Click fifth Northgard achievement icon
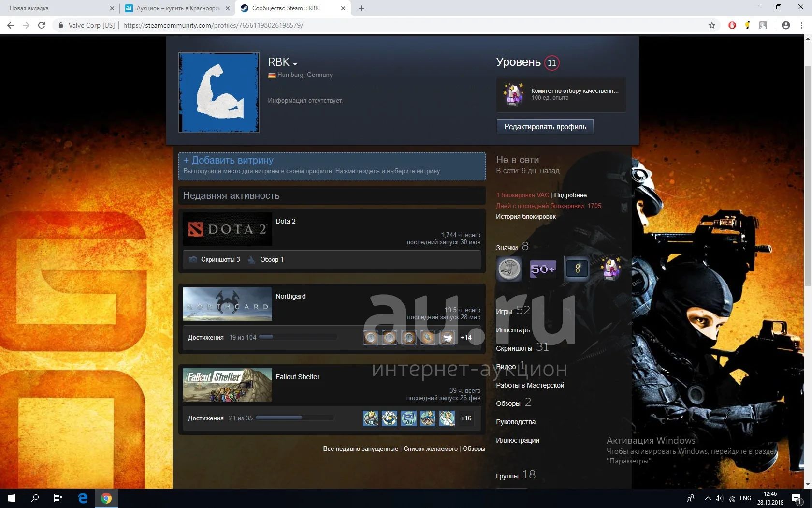This screenshot has width=812, height=508. [447, 337]
